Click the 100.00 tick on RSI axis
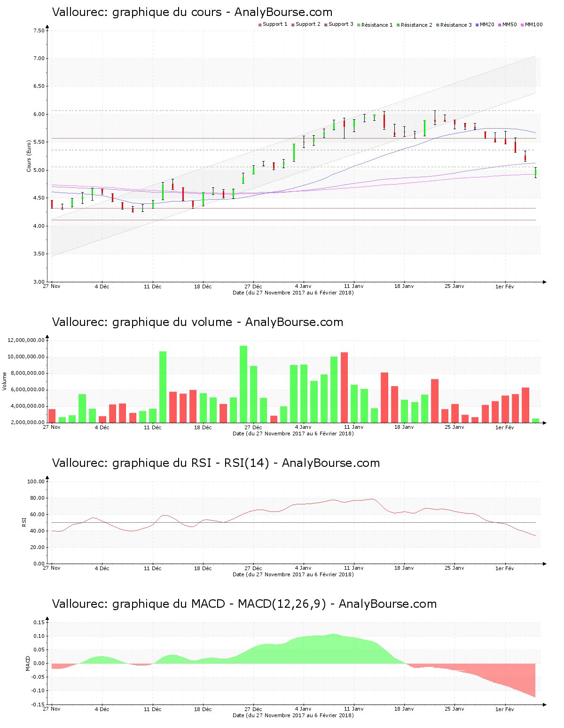The width and height of the screenshot is (564, 728). click(x=36, y=481)
